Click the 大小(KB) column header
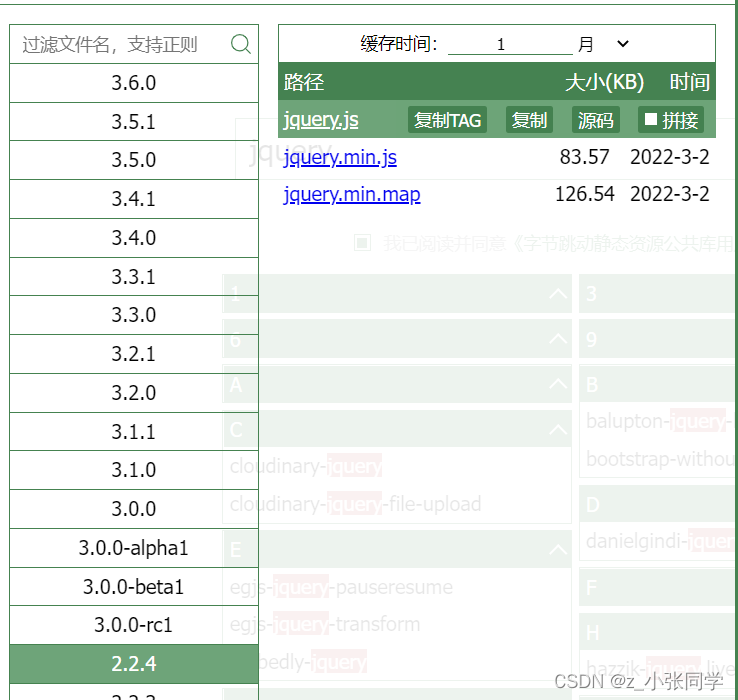Image resolution: width=738 pixels, height=700 pixels. 604,82
